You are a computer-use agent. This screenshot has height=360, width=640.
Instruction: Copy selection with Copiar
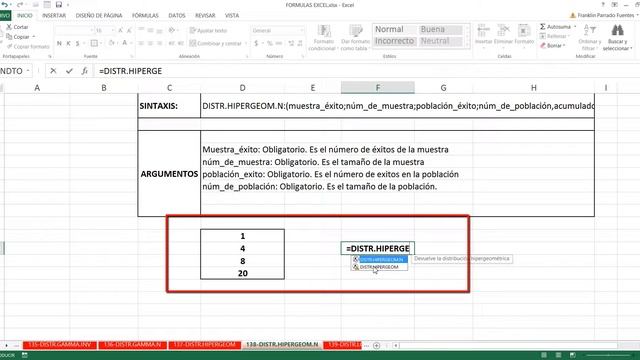click(18, 37)
